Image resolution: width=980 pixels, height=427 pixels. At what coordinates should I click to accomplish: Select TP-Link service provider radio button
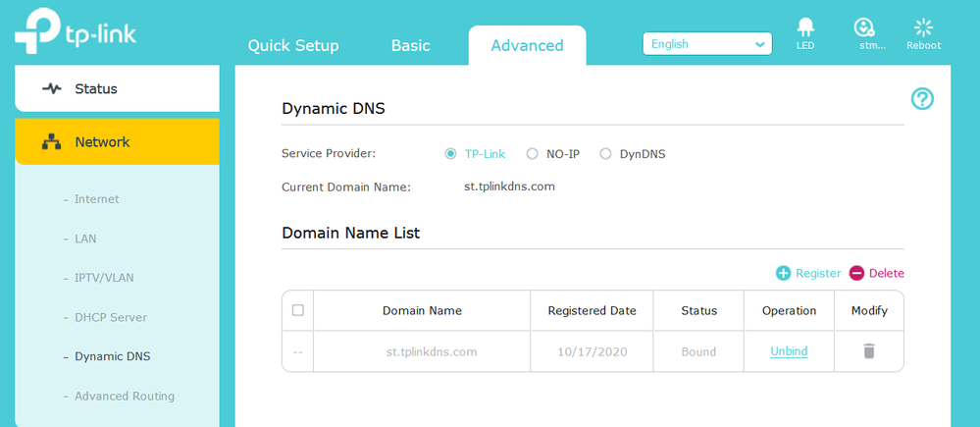pos(450,153)
